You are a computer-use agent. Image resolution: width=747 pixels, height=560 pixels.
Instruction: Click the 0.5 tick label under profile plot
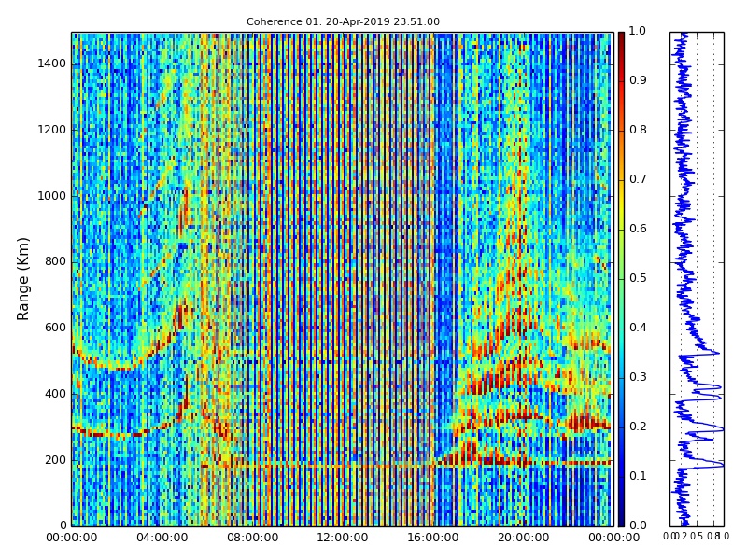697,537
